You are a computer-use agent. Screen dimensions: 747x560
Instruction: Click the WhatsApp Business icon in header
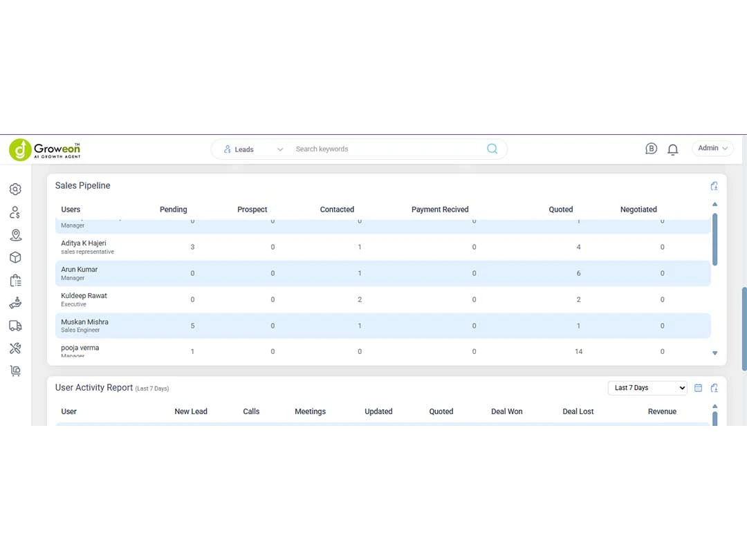click(x=651, y=149)
